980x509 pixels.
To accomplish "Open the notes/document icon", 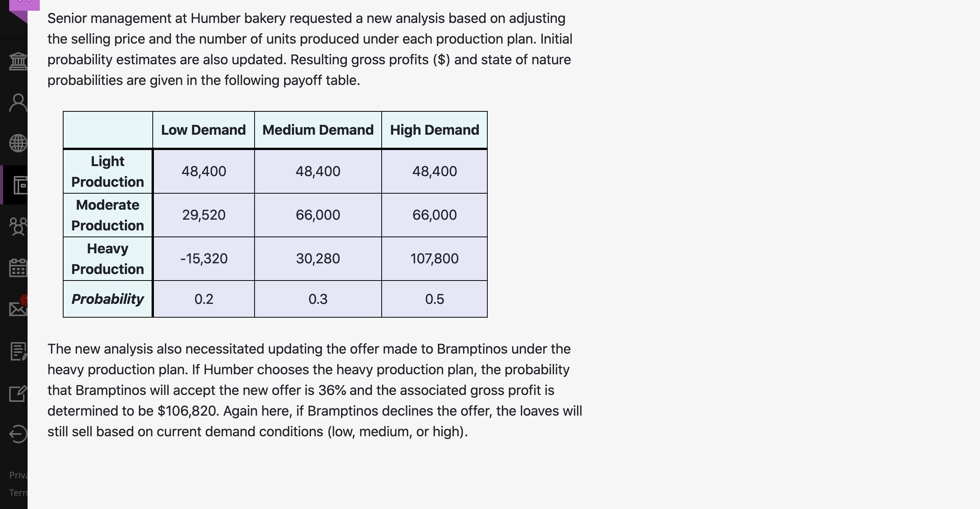I will click(x=18, y=352).
